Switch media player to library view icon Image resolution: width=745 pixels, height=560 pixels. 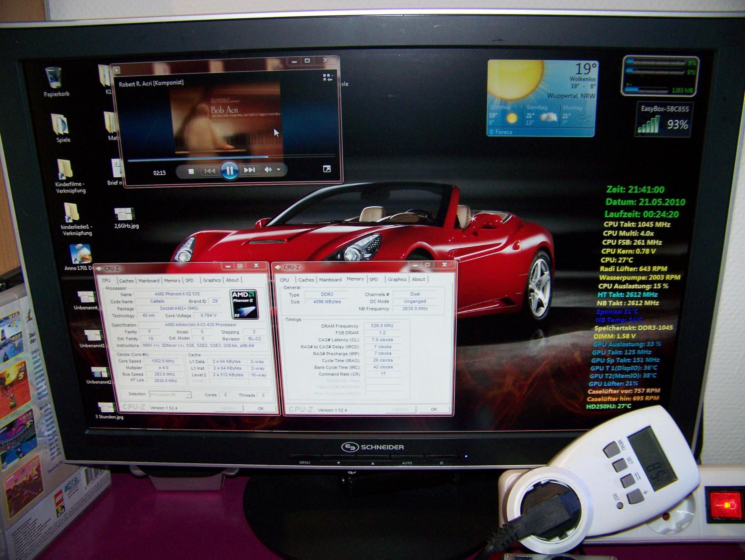coord(328,77)
